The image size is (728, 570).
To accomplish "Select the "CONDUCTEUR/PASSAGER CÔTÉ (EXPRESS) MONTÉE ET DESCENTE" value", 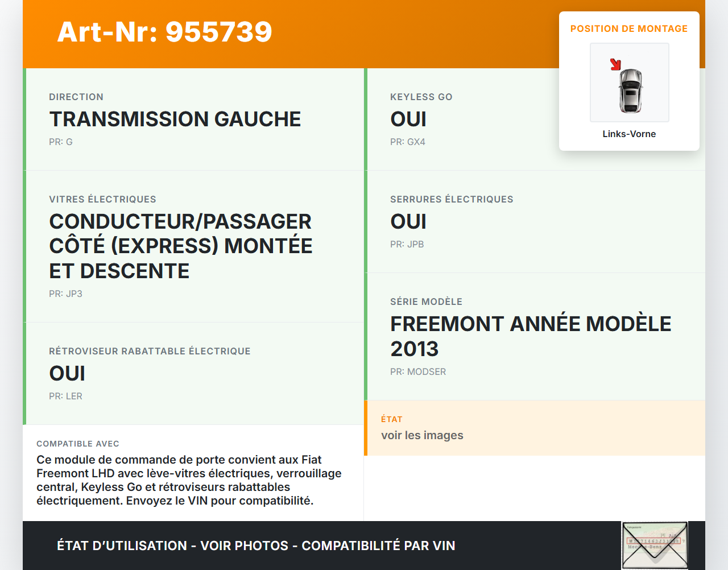I will (x=181, y=246).
